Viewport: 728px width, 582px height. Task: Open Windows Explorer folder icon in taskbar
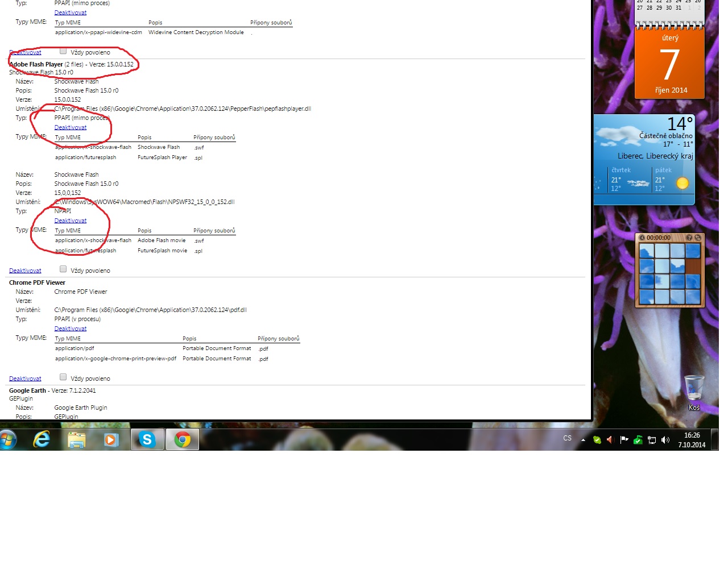coord(76,440)
